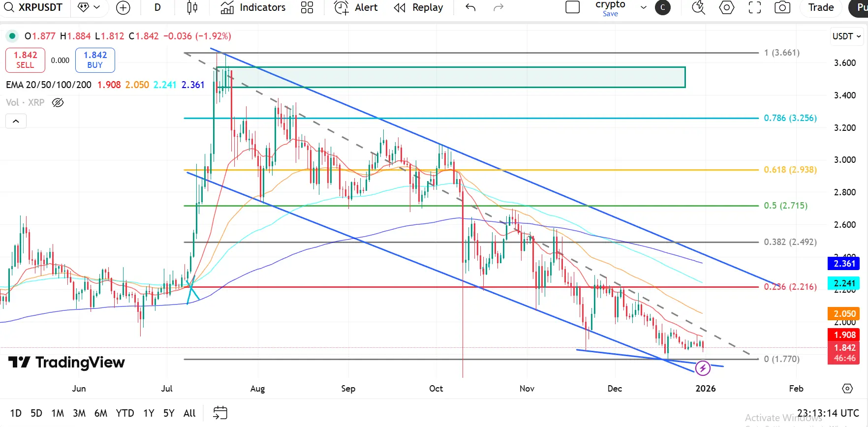Select the All time range

[189, 413]
